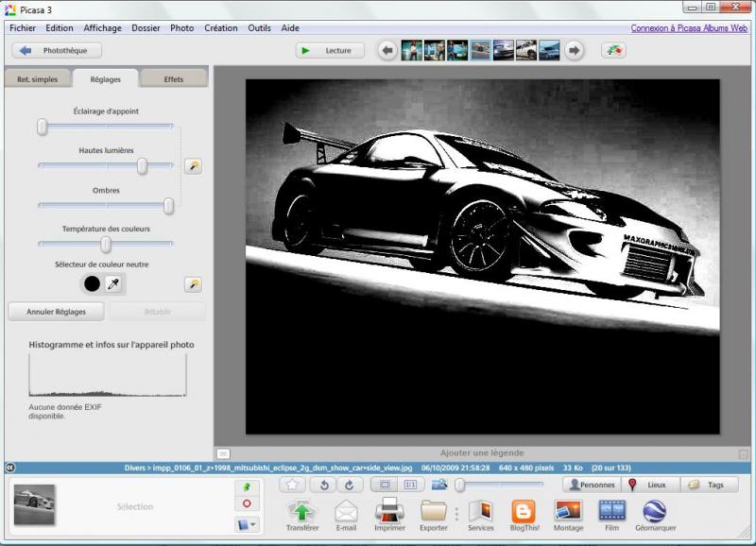
Task: Start the Lecture slideshow
Action: [x=330, y=51]
